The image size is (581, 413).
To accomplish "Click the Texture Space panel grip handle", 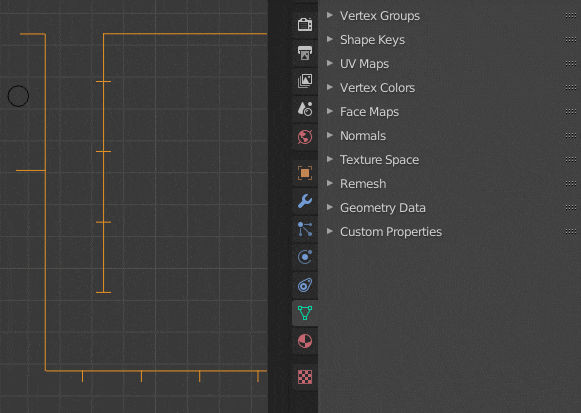I will click(571, 160).
